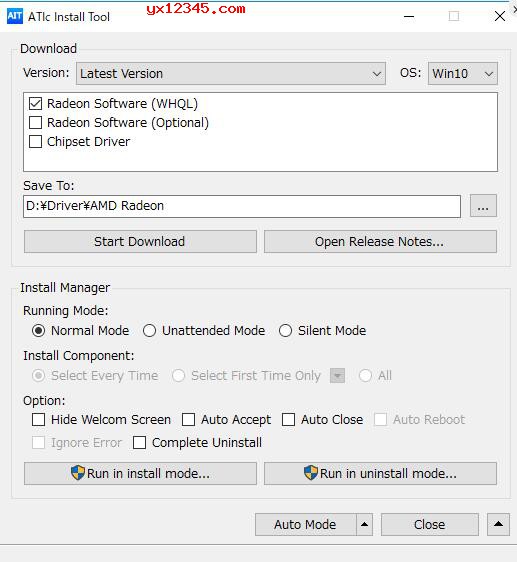
Task: Check Radeon Software (Optional)
Action: tap(35, 123)
